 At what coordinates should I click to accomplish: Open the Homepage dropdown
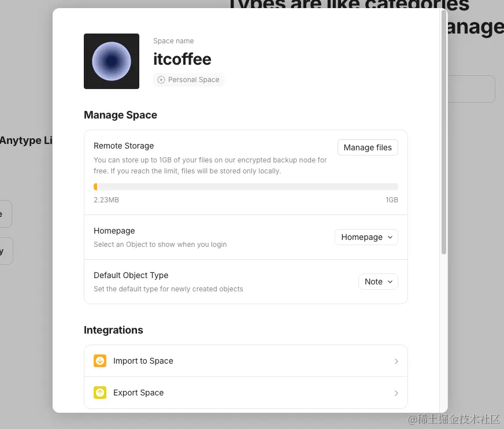coord(366,237)
